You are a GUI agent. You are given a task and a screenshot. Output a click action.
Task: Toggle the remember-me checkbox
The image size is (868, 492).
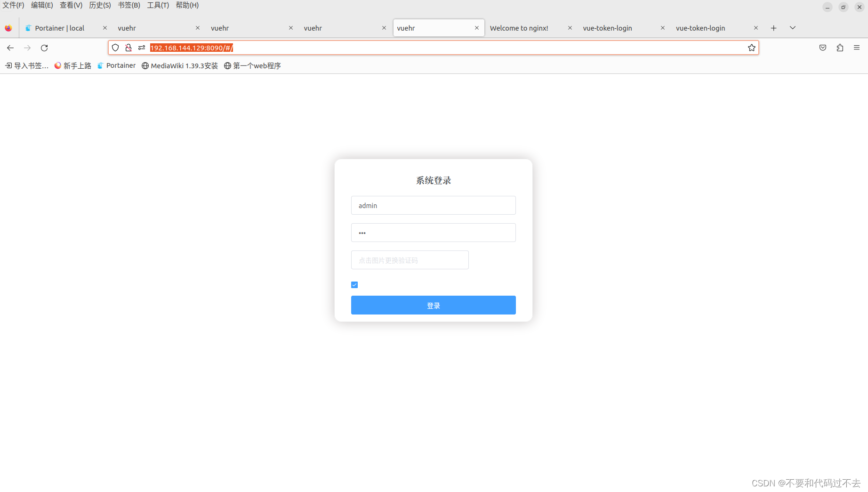[354, 285]
